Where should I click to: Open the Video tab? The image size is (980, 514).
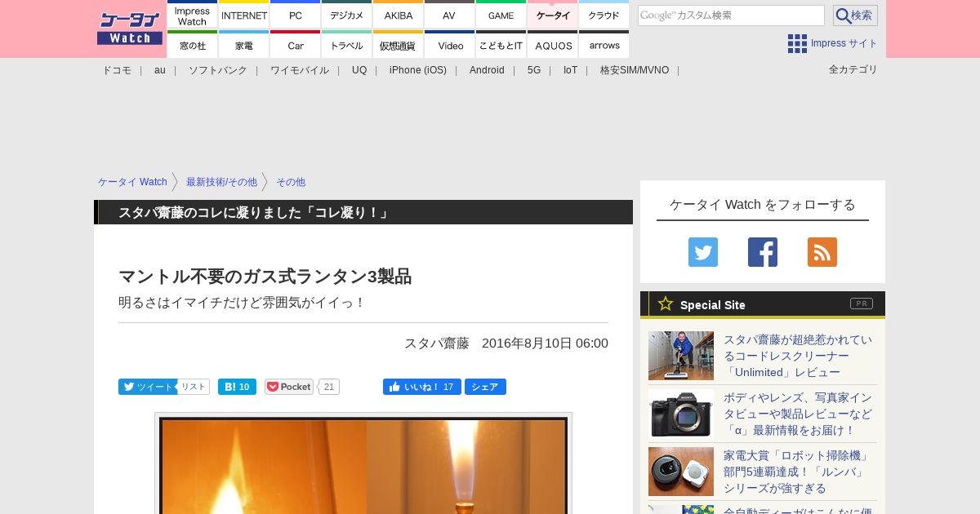(449, 45)
